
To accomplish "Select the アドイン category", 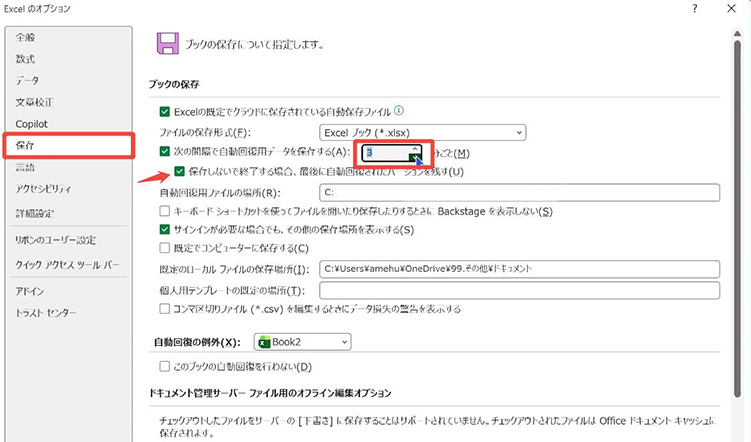I will [30, 291].
